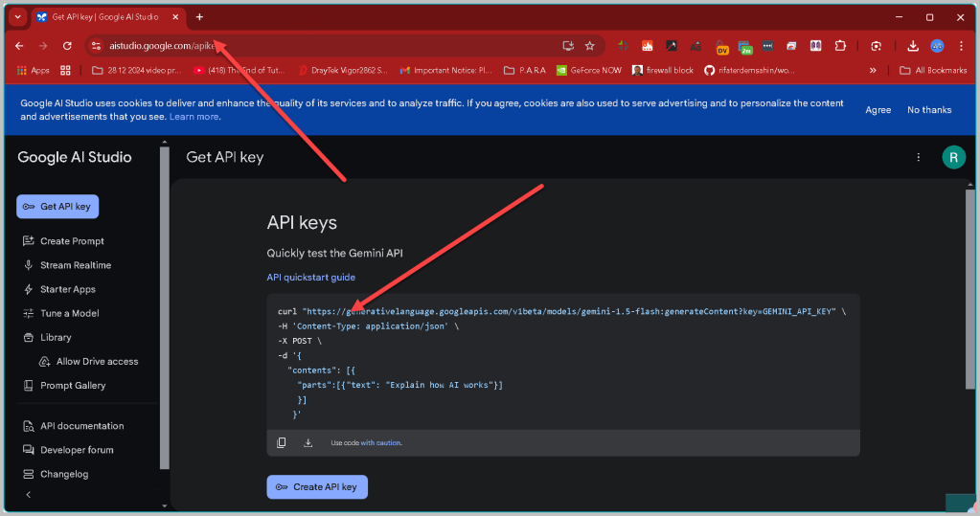Open Starter Apps in sidebar
980x516 pixels.
[59, 289]
